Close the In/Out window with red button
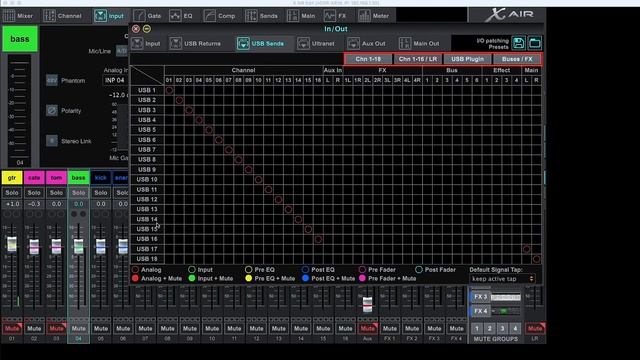Viewport: 640px width, 360px height. (x=136, y=29)
